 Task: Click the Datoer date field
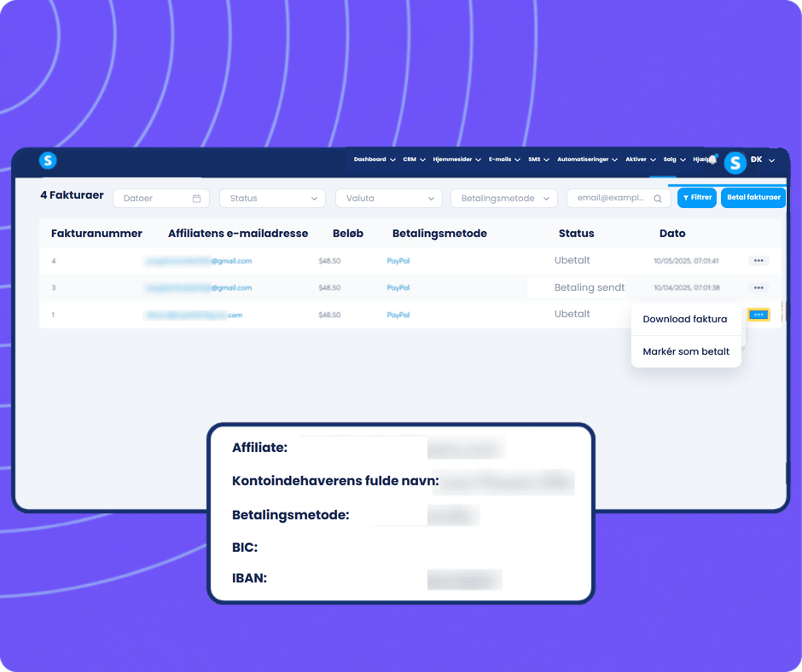161,199
